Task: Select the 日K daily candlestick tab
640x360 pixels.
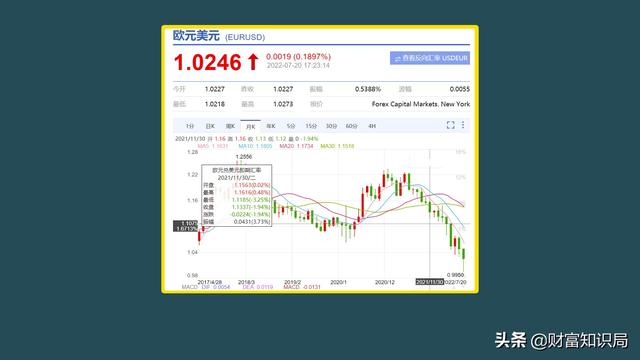Action: (x=210, y=126)
